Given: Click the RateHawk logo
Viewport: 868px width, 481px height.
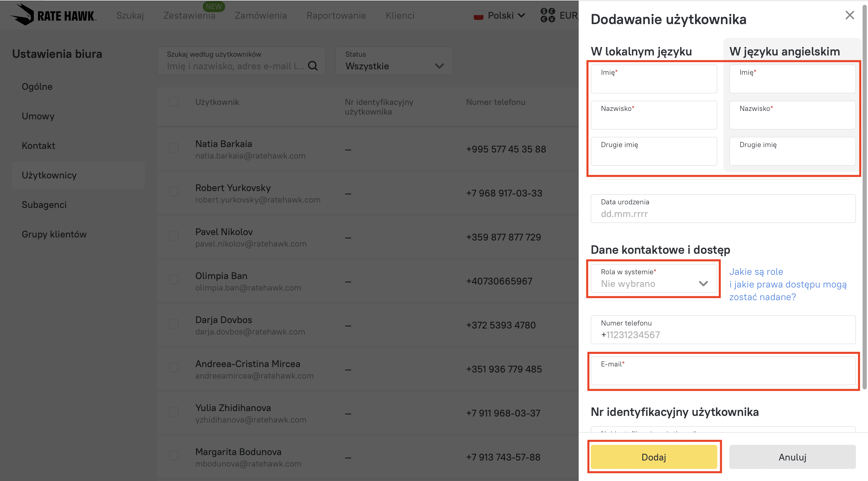Looking at the screenshot, I should (x=54, y=15).
